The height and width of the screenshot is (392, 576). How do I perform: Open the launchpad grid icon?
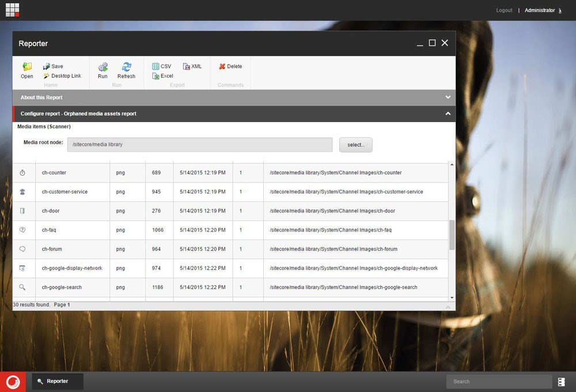12,10
